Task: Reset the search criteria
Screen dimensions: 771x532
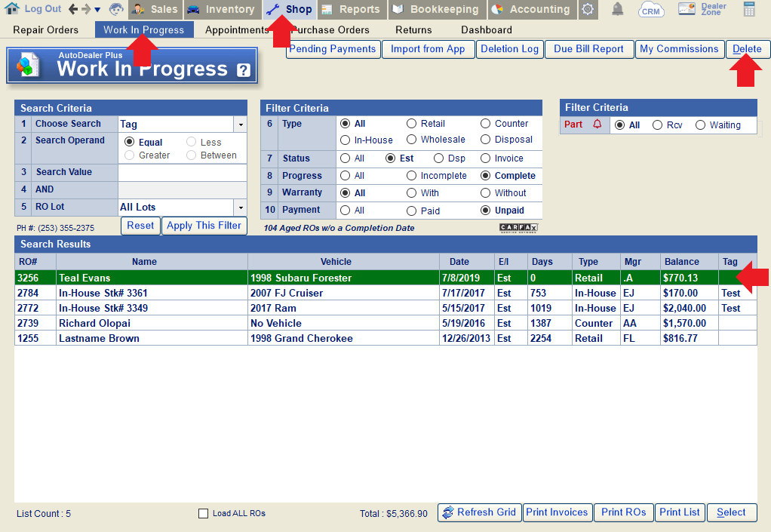Action: click(140, 226)
